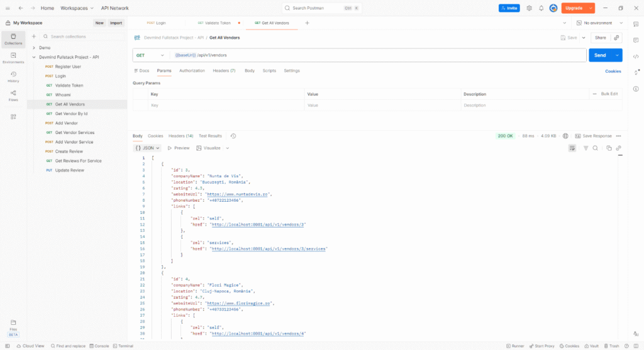Filter the response body
This screenshot has width=644, height=350.
coord(586,148)
